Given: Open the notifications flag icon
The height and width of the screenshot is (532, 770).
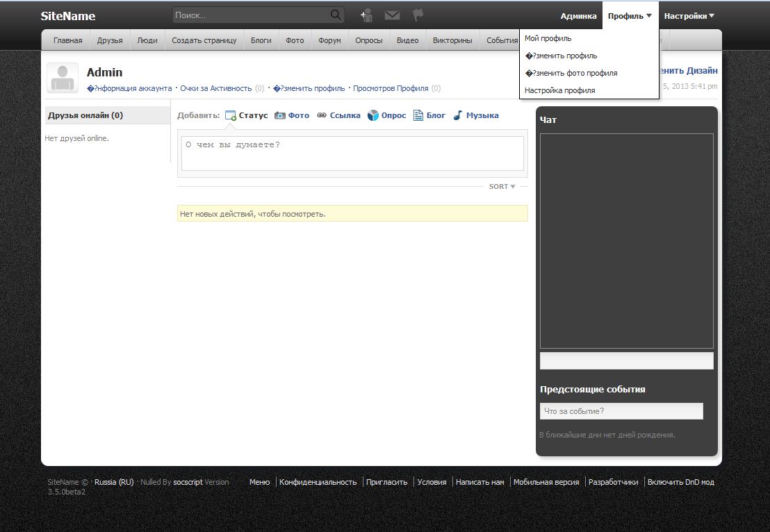Looking at the screenshot, I should click(418, 15).
